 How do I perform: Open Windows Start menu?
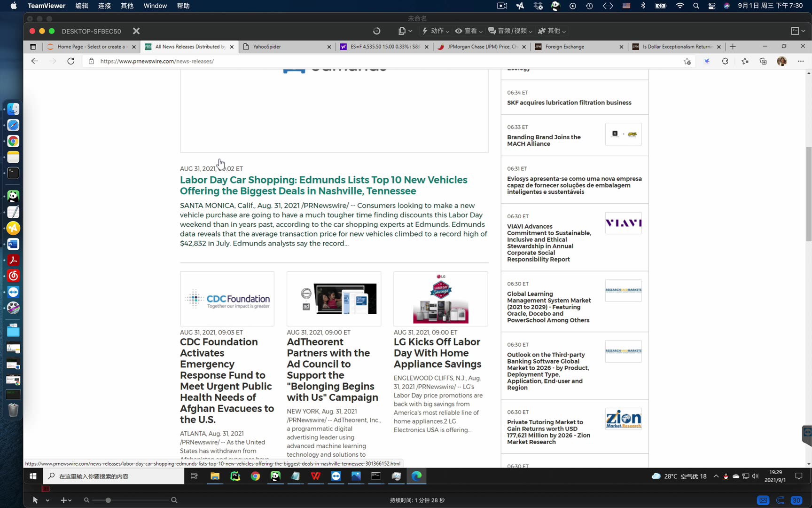click(x=33, y=476)
